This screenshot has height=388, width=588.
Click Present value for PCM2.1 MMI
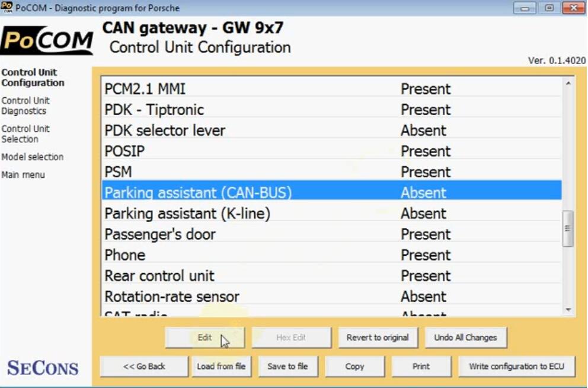[426, 89]
